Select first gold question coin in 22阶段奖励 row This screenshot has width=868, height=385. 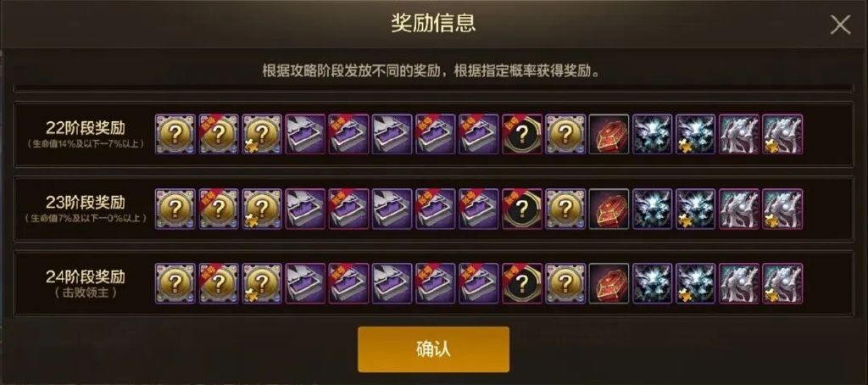coord(175,134)
